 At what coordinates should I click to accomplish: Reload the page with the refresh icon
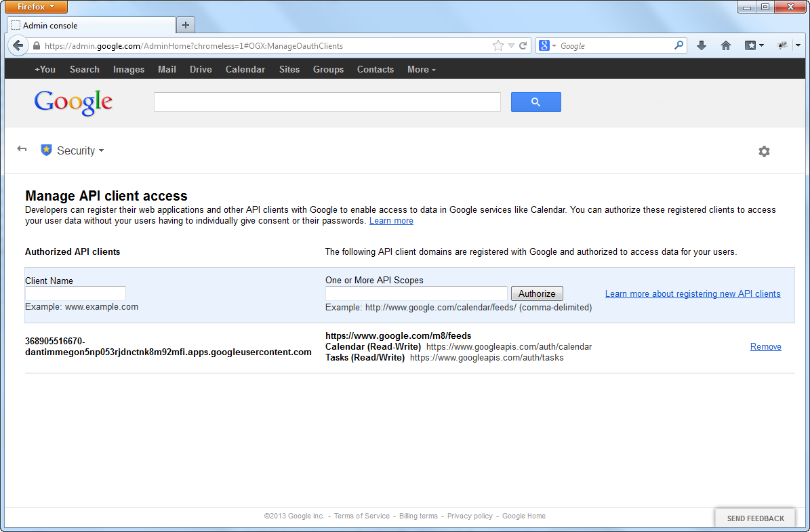coord(523,45)
